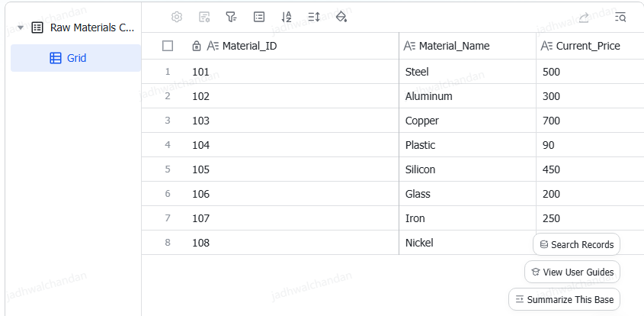Click the share arrow icon

click(584, 18)
